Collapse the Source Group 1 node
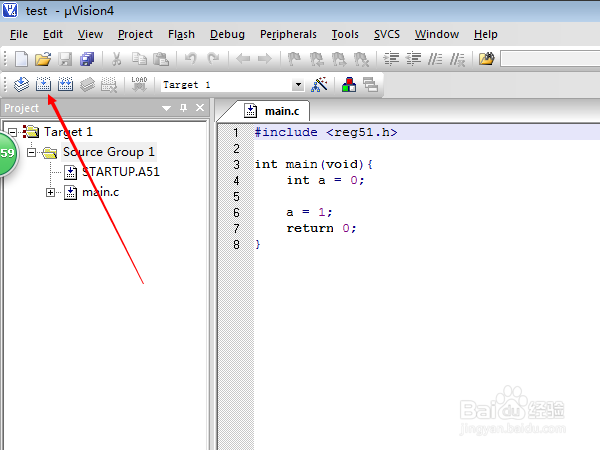 (x=31, y=153)
